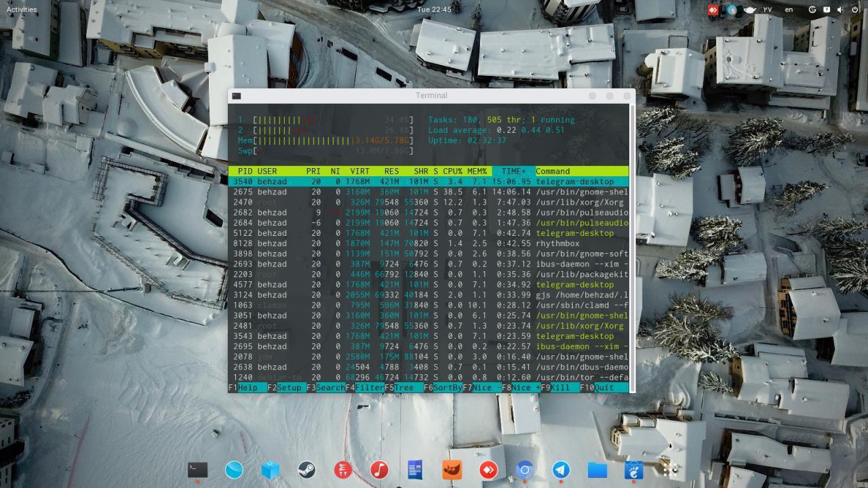Image resolution: width=868 pixels, height=488 pixels.
Task: Toggle process tree view with F5 Tree
Action: click(403, 388)
